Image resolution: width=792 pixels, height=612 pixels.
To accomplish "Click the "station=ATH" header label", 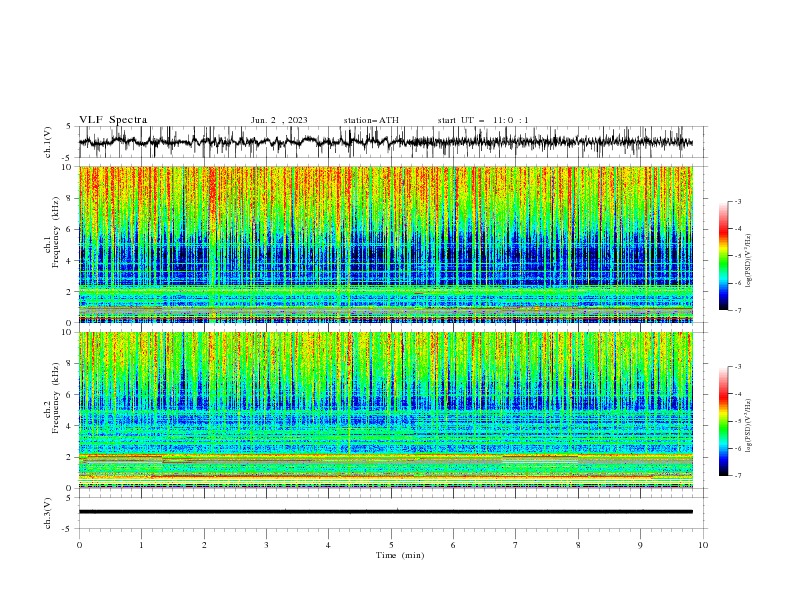I will pyautogui.click(x=371, y=120).
